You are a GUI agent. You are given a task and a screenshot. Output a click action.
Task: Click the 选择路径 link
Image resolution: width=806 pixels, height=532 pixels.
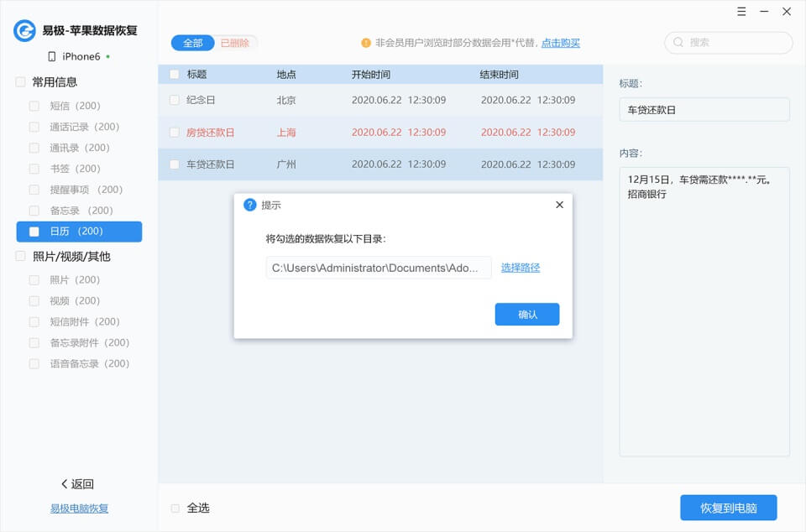521,268
